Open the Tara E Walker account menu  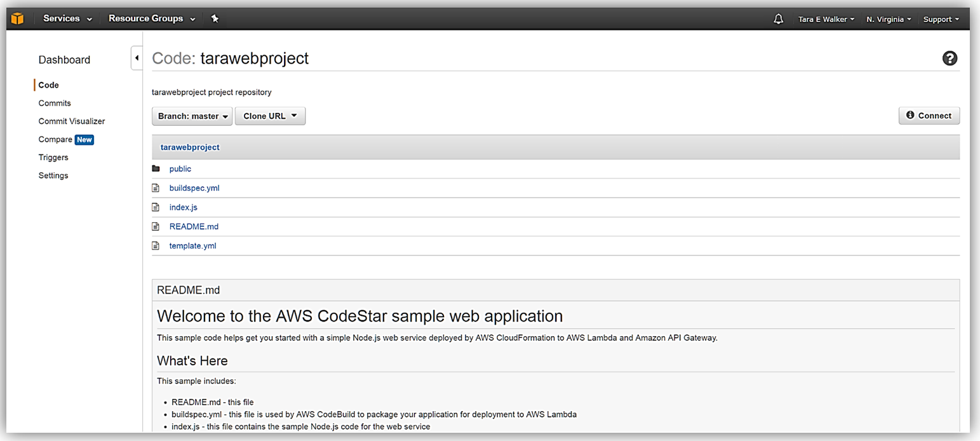(826, 20)
